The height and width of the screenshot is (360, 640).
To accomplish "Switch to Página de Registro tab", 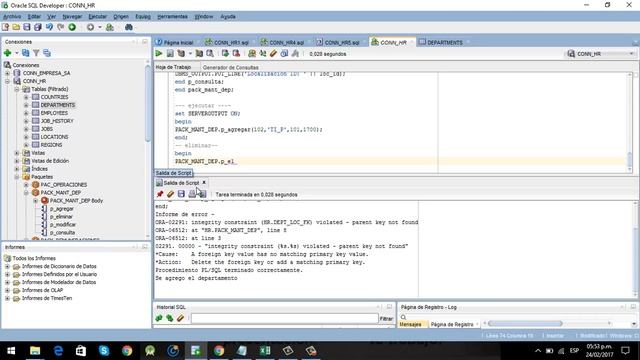I will tap(452, 324).
